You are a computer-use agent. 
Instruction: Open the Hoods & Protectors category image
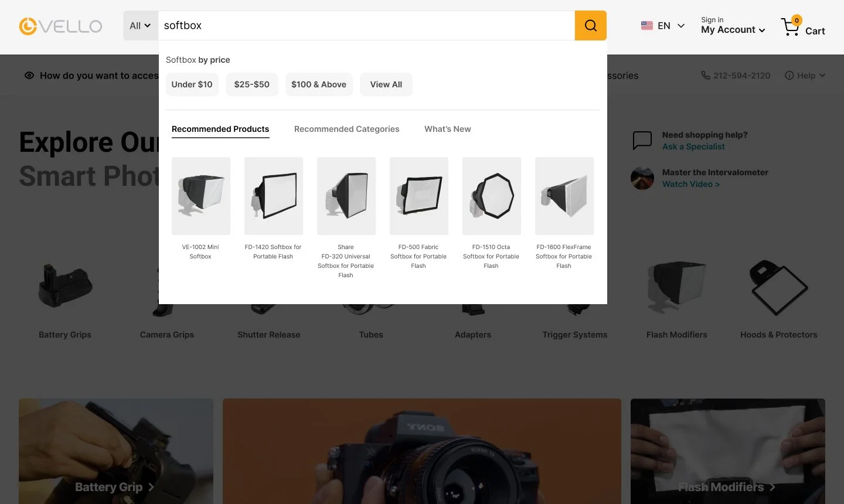pyautogui.click(x=779, y=287)
